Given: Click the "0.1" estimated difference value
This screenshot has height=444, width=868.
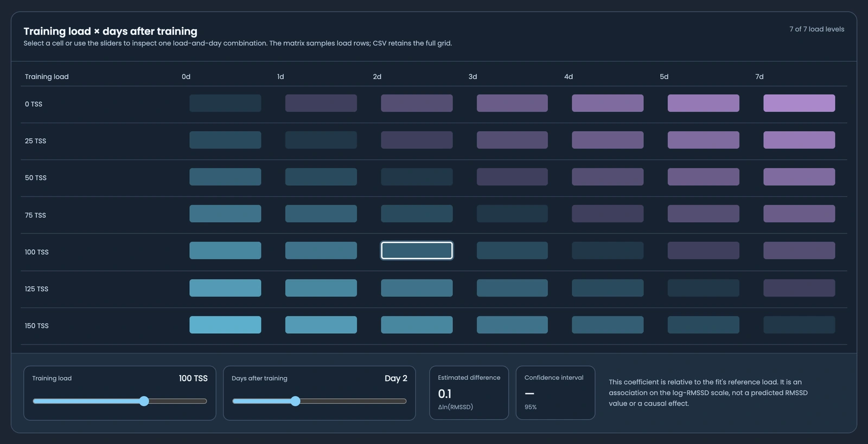Looking at the screenshot, I should 445,394.
